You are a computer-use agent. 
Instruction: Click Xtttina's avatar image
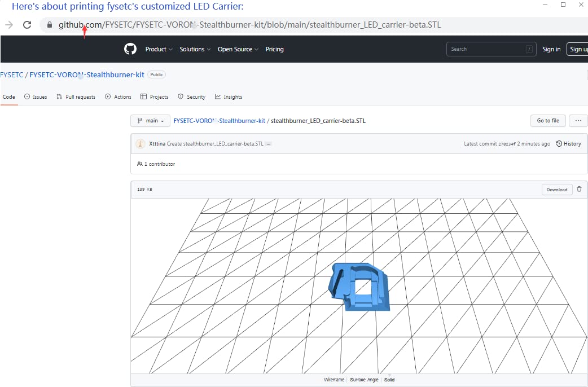[x=141, y=144]
